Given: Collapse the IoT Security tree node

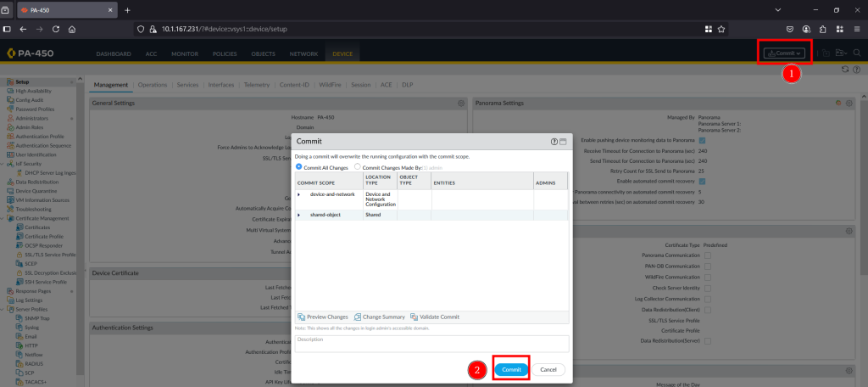Looking at the screenshot, I should click(3, 164).
